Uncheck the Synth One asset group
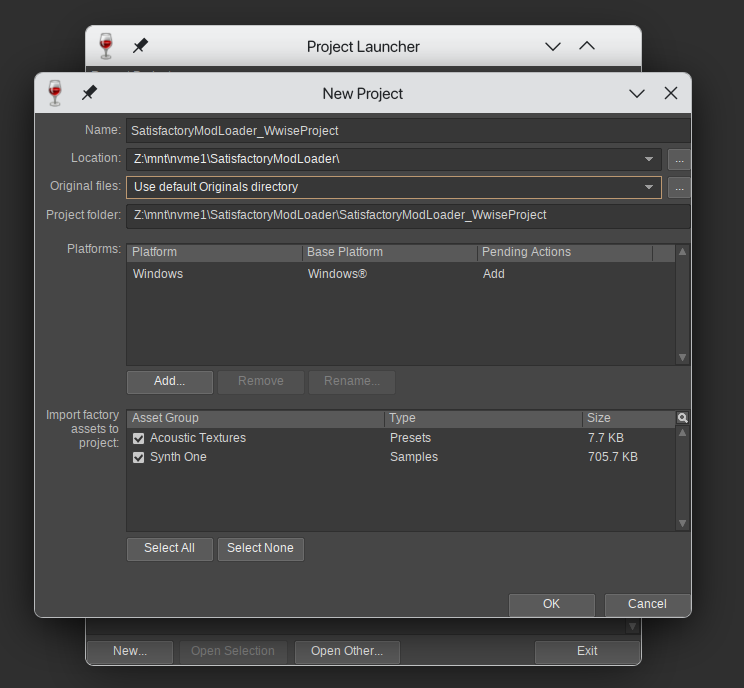The width and height of the screenshot is (744, 688). [x=139, y=457]
